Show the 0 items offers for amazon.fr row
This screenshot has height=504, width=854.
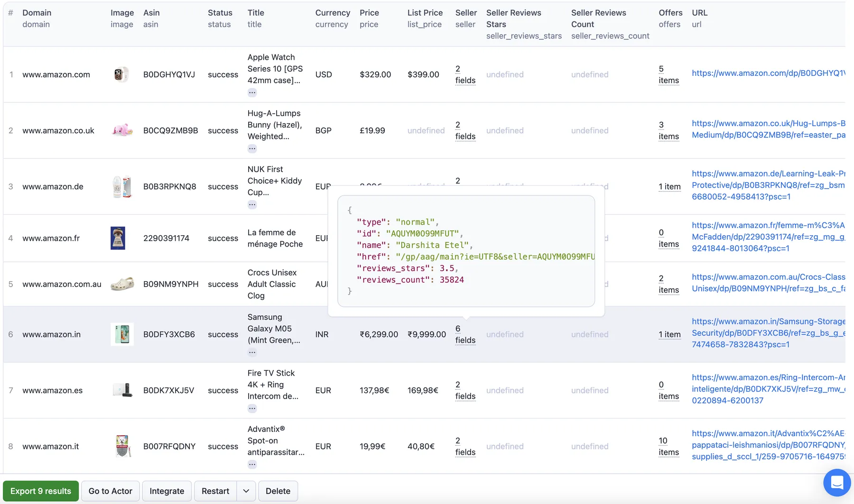[668, 238]
